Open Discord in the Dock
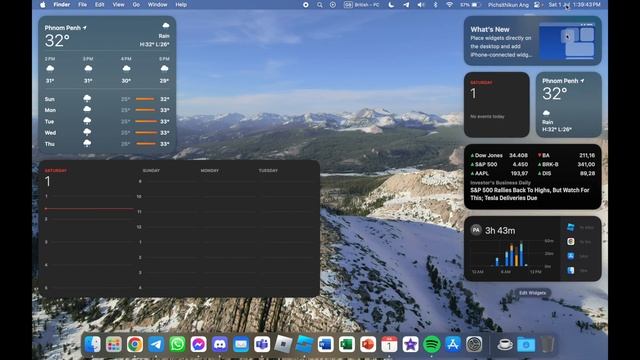Image resolution: width=640 pixels, height=360 pixels. click(220, 344)
